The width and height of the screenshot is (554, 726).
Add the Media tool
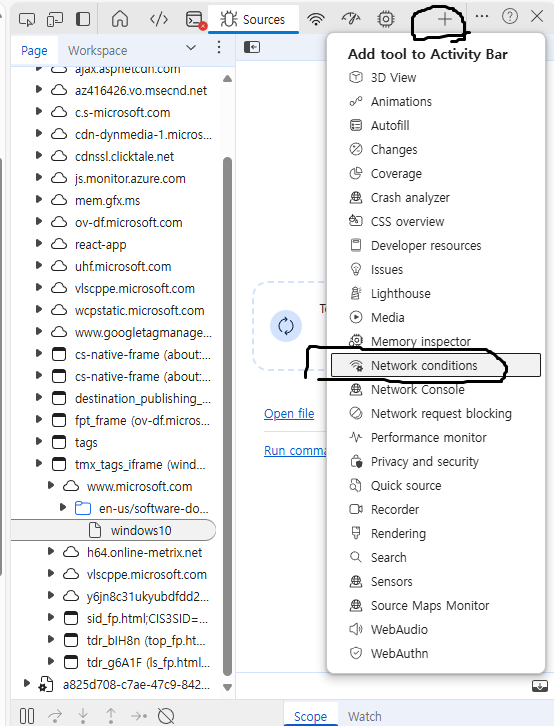tap(436, 318)
